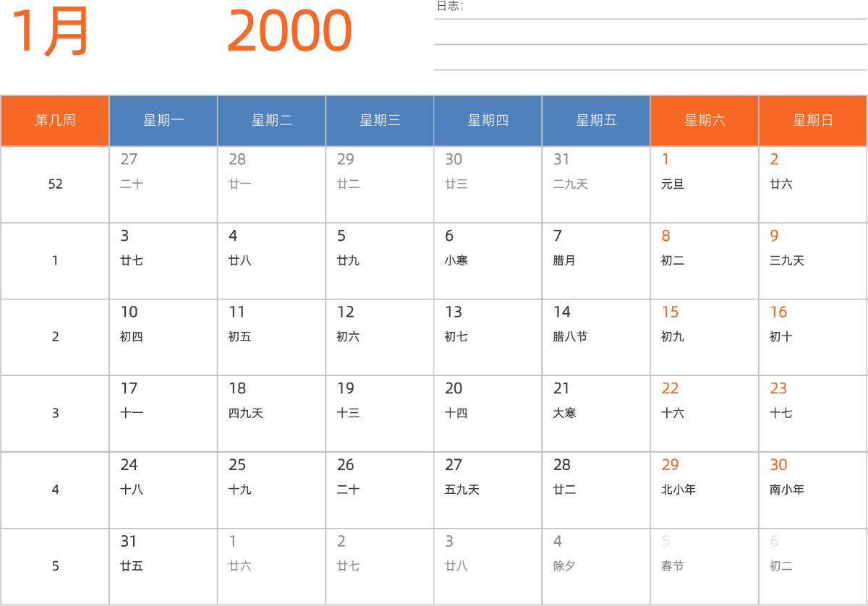Viewport: 868px width, 606px height.
Task: Click the week number 5 cell
Action: coord(55,566)
